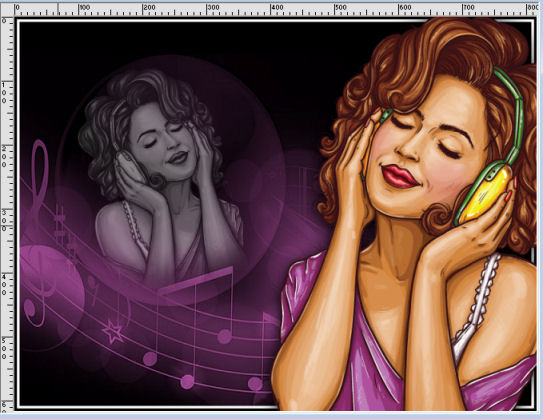The height and width of the screenshot is (419, 543).
Task: Click the colored woman's red lips on the canvas
Action: tap(400, 176)
